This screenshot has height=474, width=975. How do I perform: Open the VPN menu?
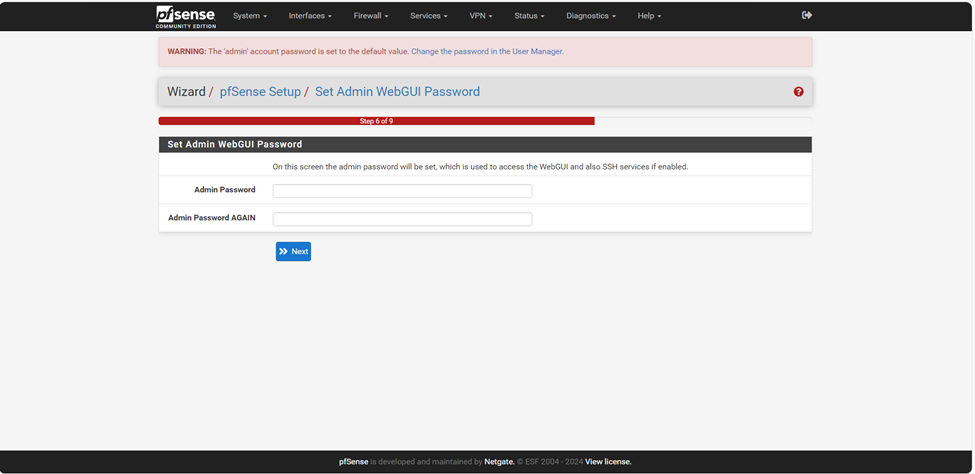tap(480, 16)
